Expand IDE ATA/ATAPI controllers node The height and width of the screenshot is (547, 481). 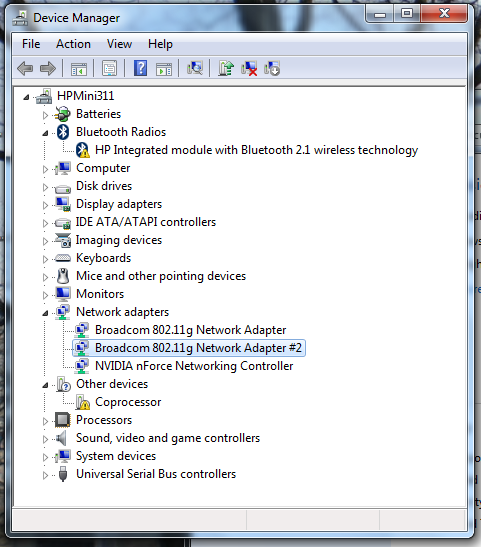45,223
